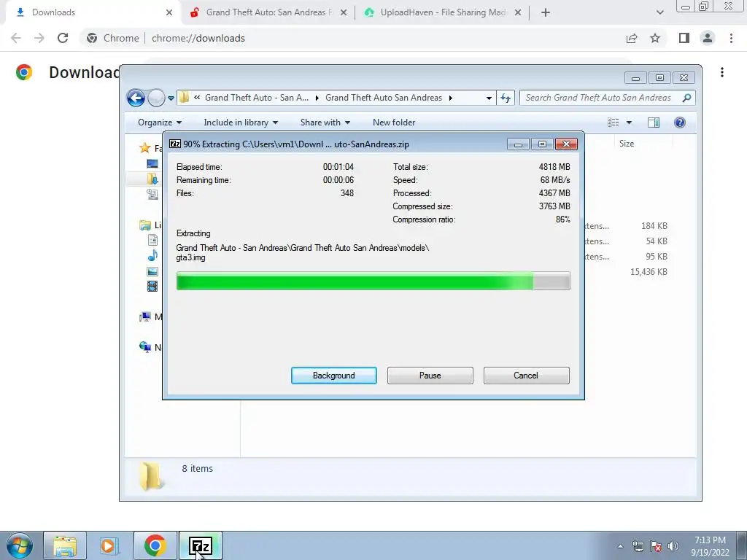Open the Share with menu

(325, 122)
